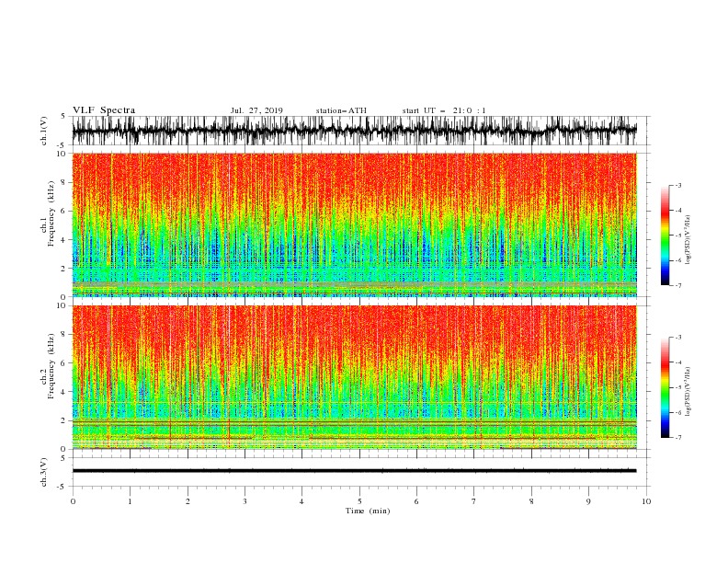Click the "ch.1(V)" waveform axis label
Screen dimensions: 728x563
44,131
